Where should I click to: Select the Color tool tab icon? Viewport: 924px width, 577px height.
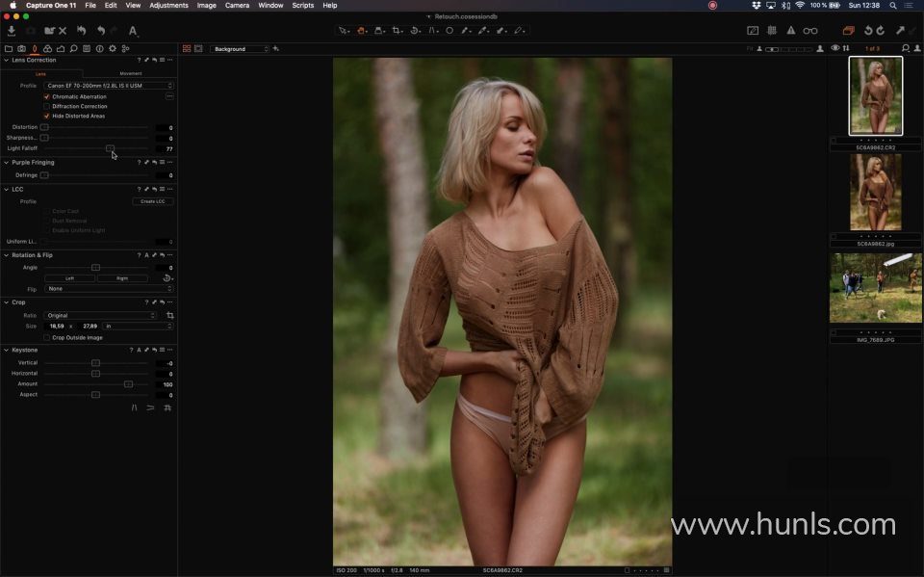tap(47, 48)
